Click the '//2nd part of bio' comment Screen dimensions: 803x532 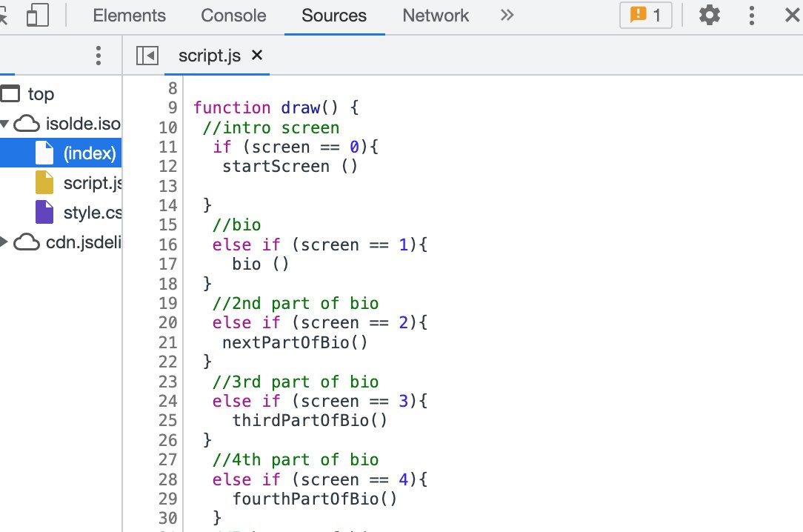point(296,303)
